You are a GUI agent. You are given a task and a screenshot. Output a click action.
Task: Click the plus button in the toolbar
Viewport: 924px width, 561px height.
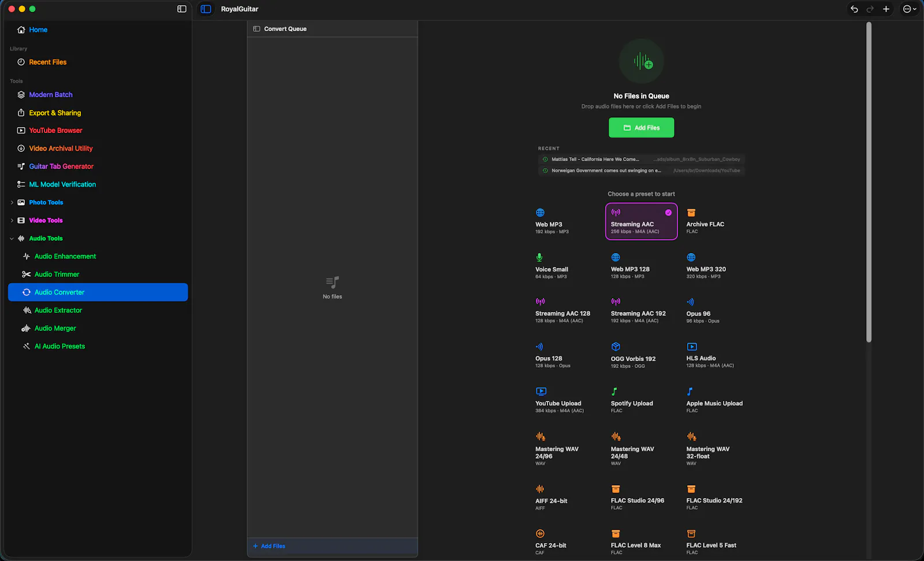click(x=886, y=9)
